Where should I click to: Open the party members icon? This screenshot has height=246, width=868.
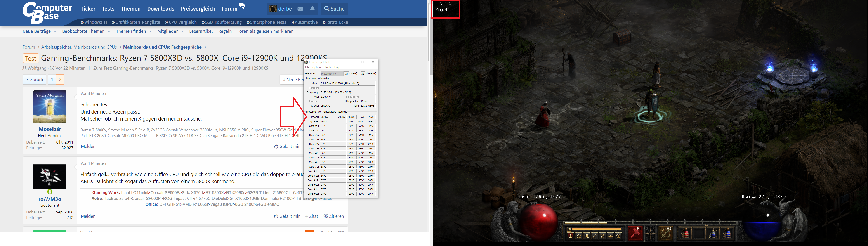611,236
